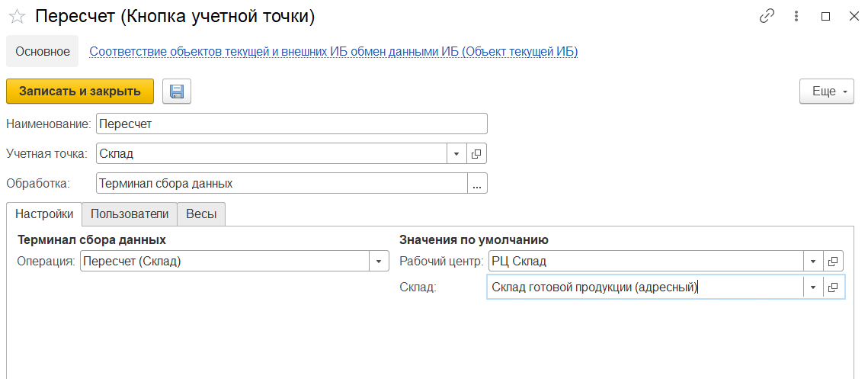868x379 pixels.
Task: Open the Еще menu
Action: tap(826, 92)
